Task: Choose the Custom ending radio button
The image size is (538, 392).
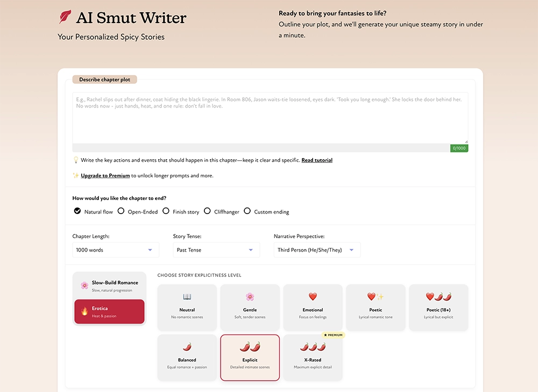Action: tap(247, 211)
